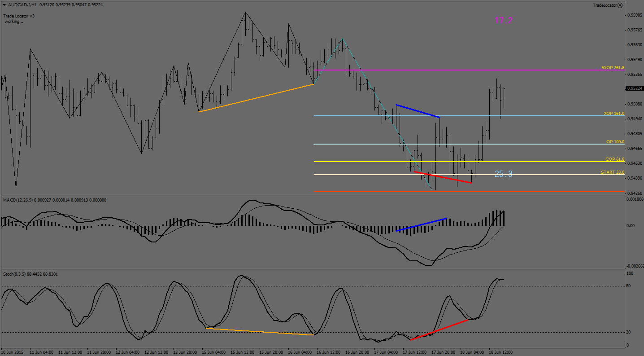
Task: Select the blue trendline on the price chart
Action: pos(418,111)
